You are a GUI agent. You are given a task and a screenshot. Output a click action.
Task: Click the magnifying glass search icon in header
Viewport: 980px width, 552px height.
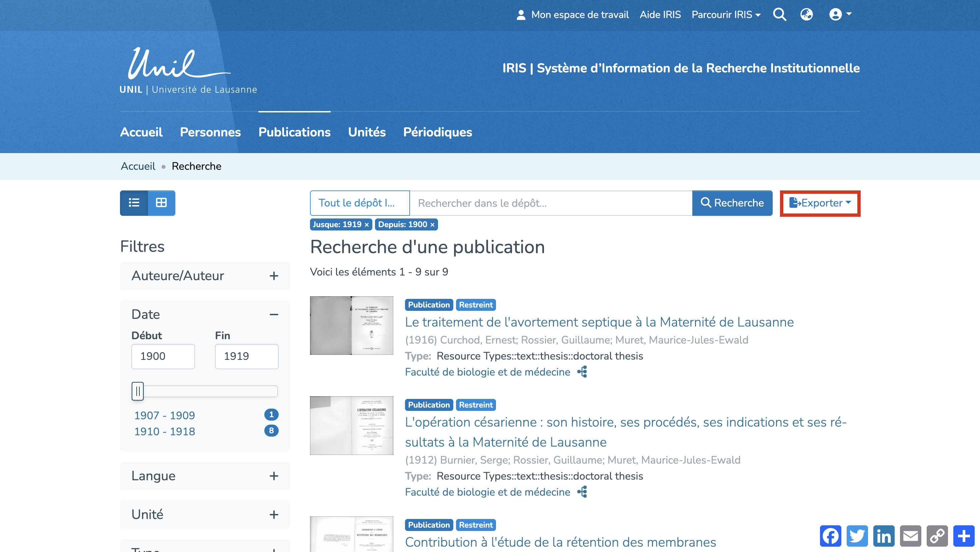[x=780, y=14]
